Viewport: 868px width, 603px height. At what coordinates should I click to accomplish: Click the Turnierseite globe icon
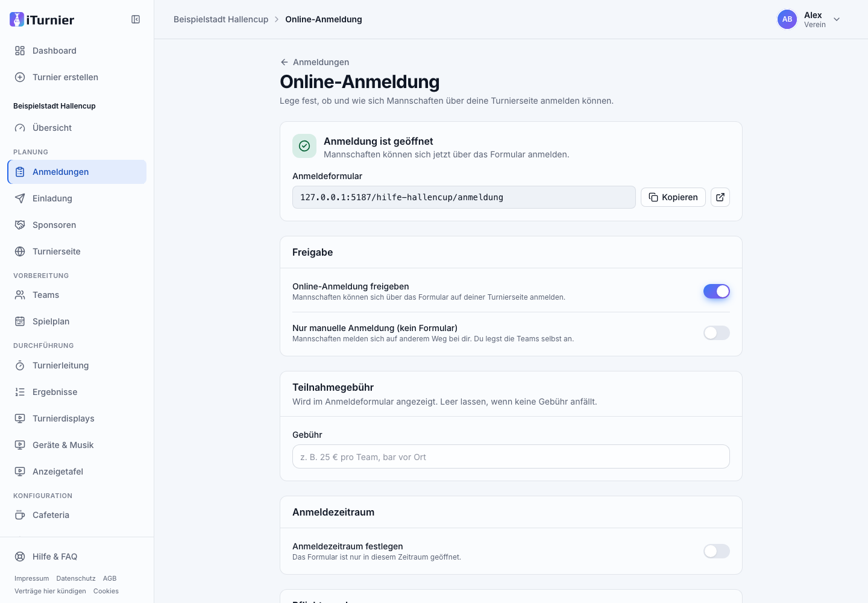pos(20,251)
